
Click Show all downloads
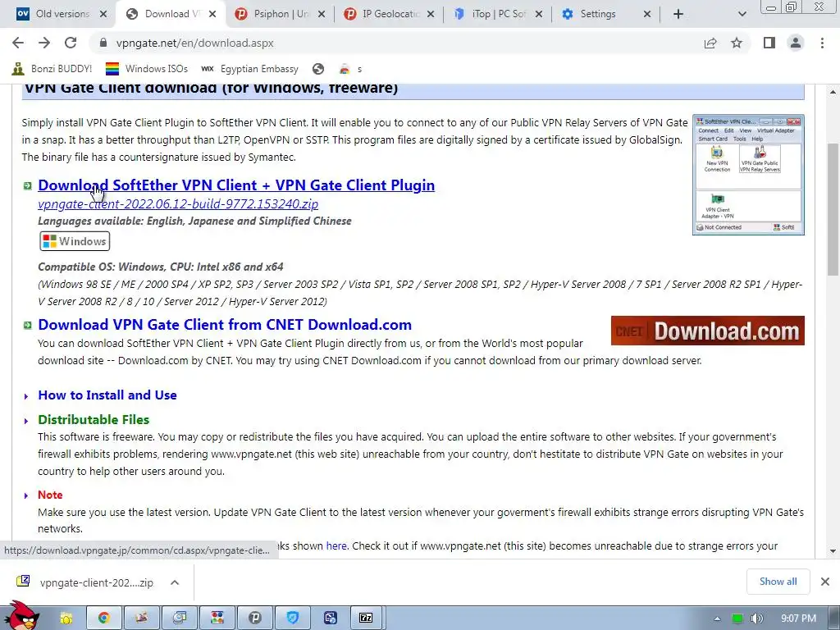(778, 582)
